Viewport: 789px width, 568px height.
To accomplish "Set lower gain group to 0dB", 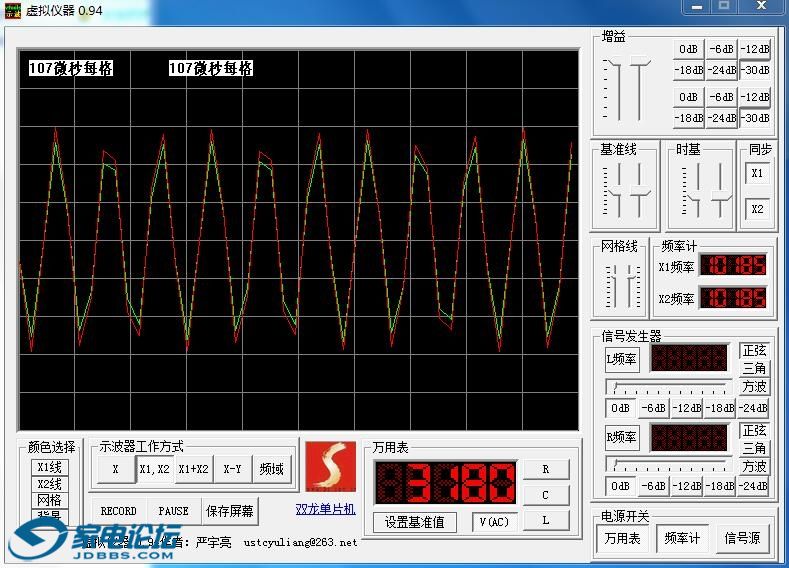I will click(x=688, y=97).
